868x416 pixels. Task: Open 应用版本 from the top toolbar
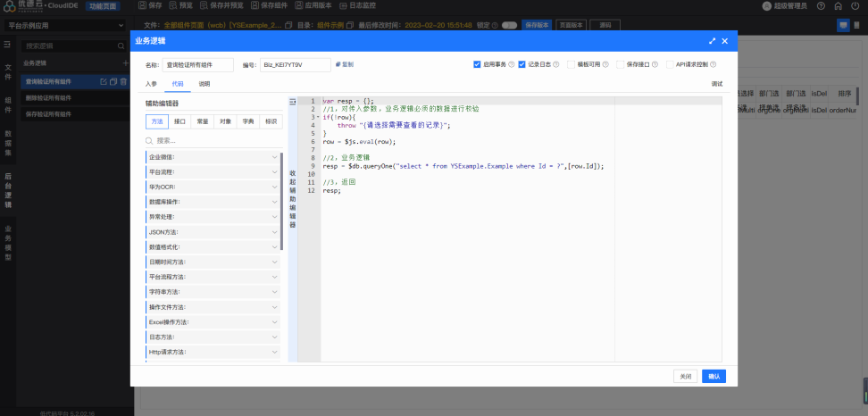pos(313,5)
